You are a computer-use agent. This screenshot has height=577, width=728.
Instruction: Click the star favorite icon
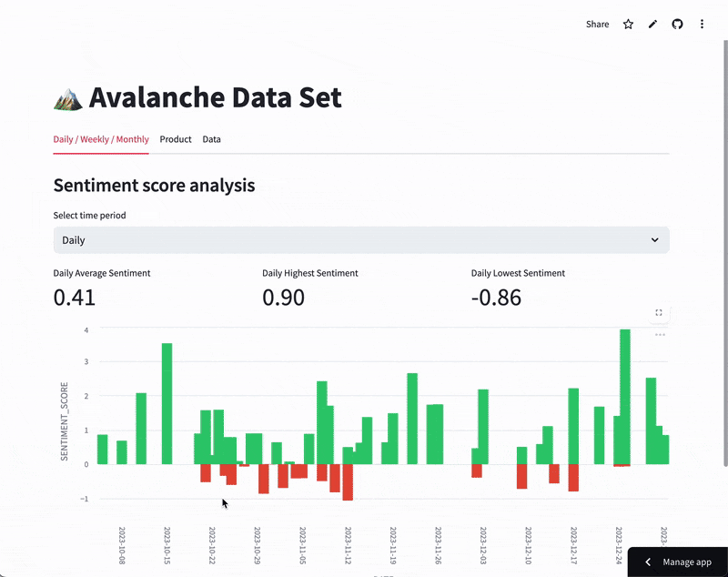click(628, 25)
